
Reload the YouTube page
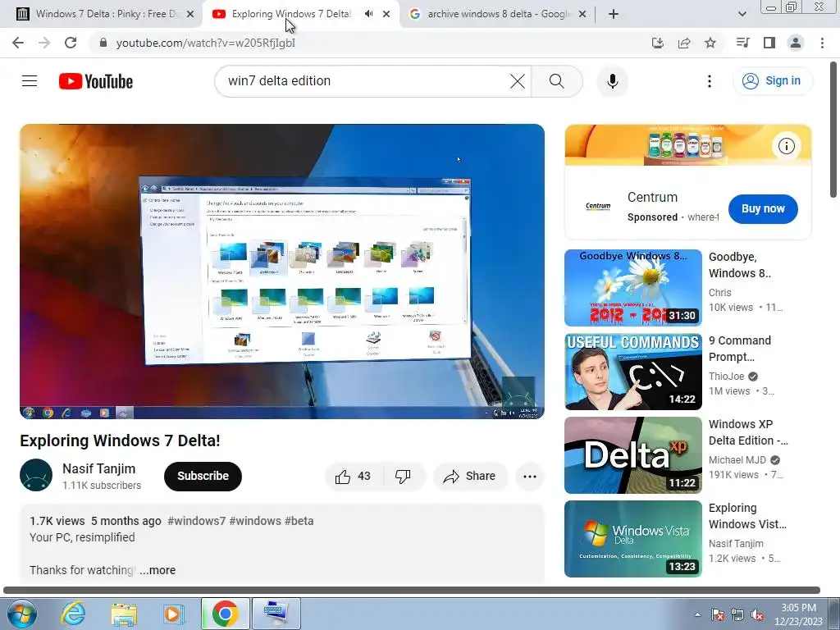coord(71,43)
